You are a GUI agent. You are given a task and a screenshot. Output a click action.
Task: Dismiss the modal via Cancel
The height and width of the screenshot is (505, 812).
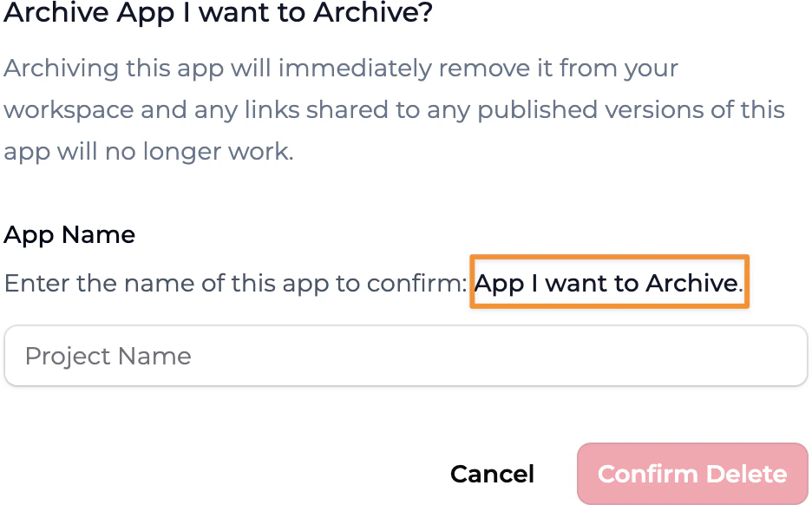point(491,474)
